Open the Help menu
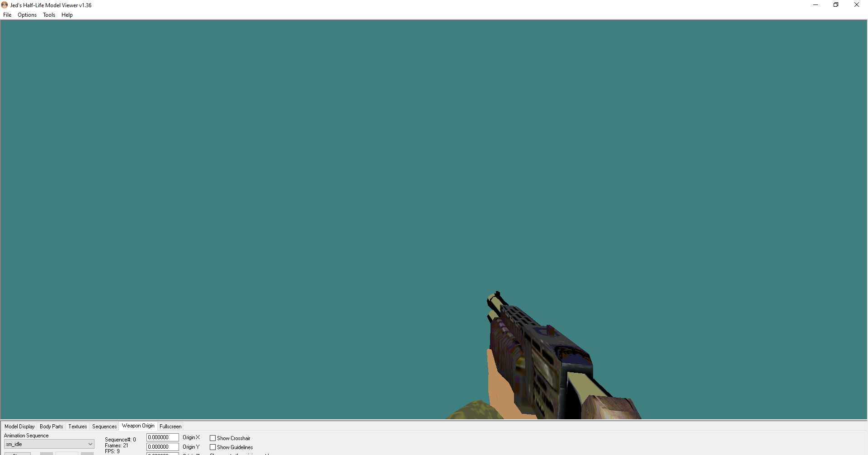This screenshot has width=868, height=455. point(67,15)
